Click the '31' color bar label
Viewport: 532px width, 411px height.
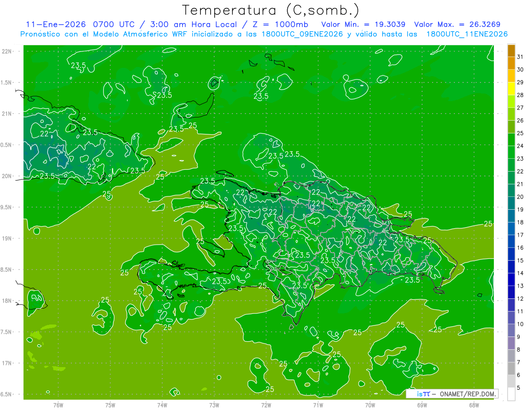tap(520, 57)
